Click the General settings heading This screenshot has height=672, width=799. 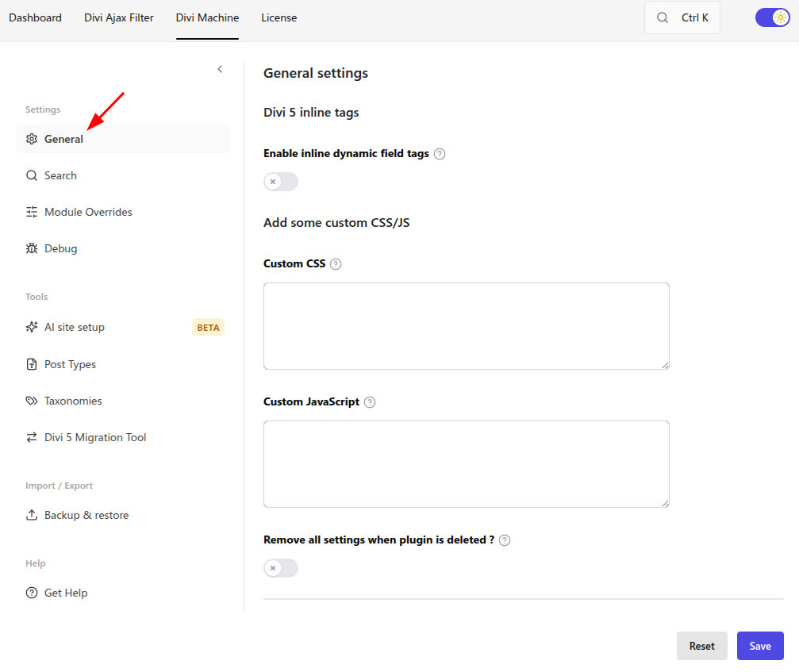[x=316, y=73]
